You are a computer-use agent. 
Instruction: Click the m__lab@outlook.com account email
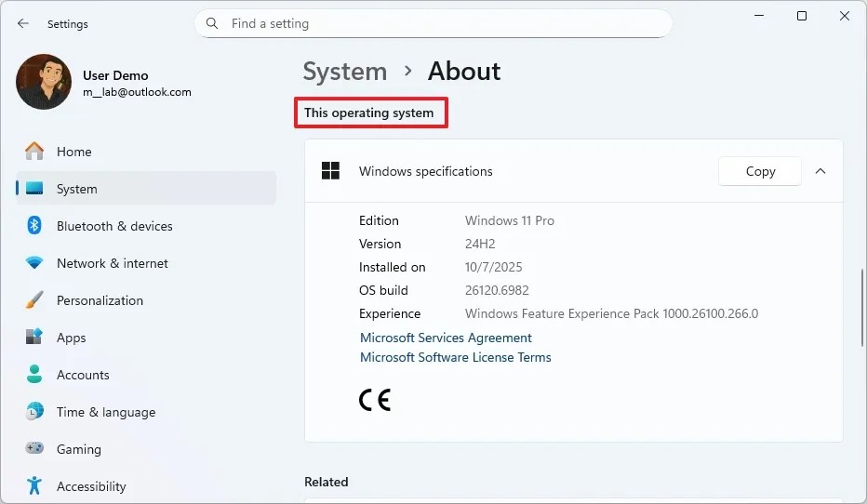(137, 92)
